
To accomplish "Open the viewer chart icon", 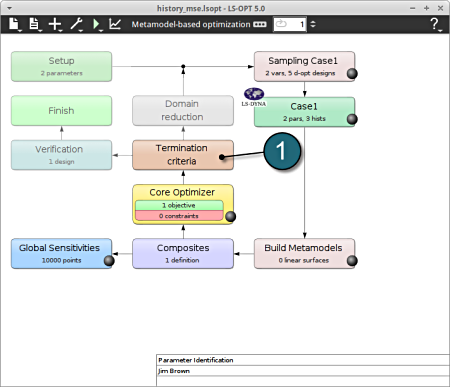I will pos(115,24).
